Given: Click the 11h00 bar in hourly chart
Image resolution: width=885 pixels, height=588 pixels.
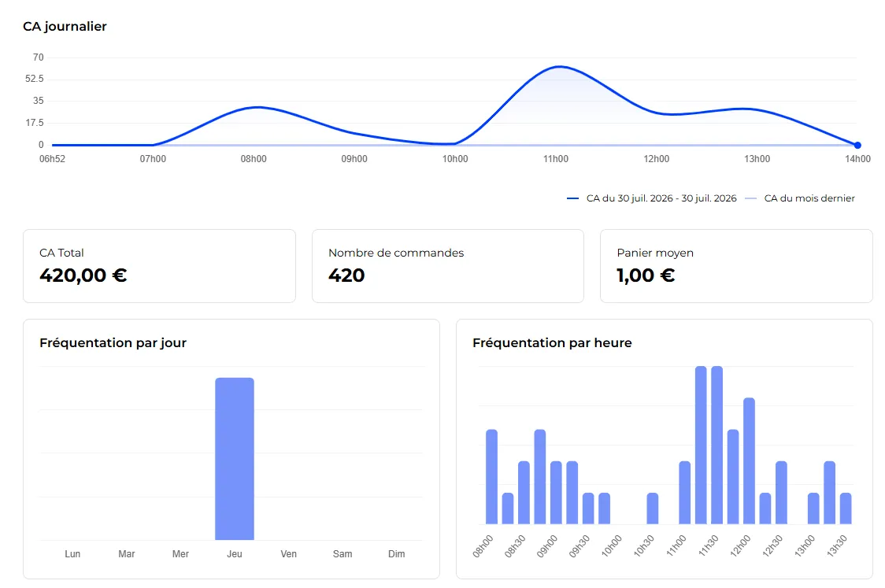Looking at the screenshot, I should (685, 493).
